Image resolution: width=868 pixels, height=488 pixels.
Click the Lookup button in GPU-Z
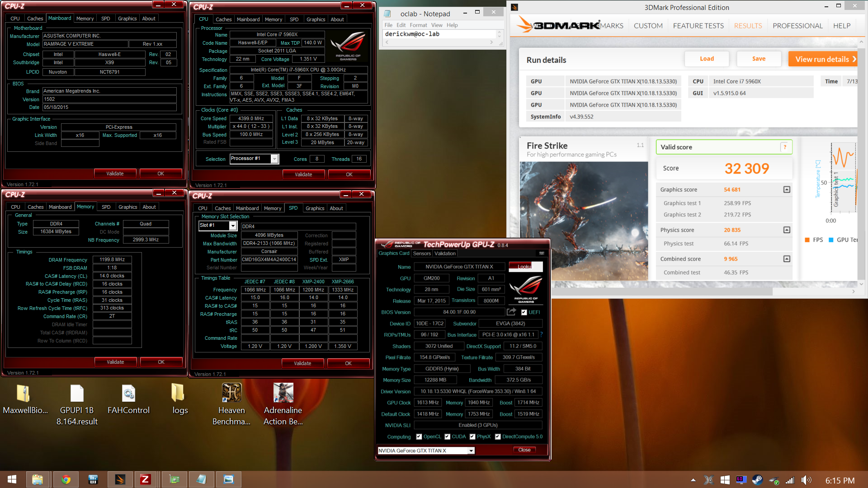(524, 266)
